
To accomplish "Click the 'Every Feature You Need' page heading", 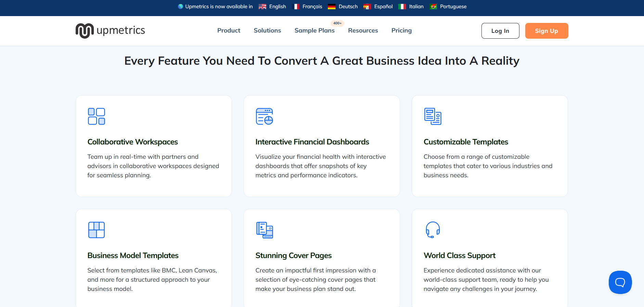I will coord(322,61).
